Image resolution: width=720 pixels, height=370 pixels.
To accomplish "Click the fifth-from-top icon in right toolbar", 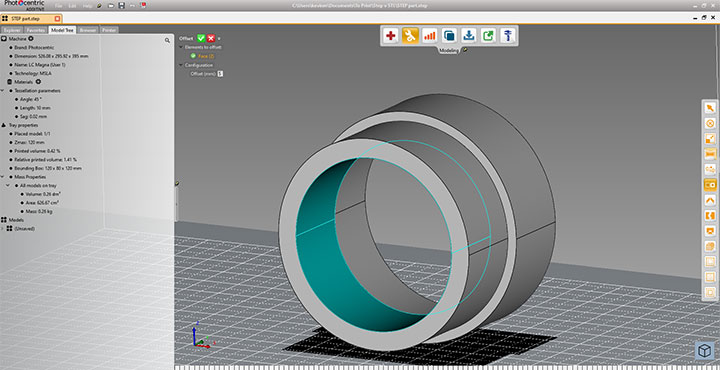I will [x=710, y=169].
